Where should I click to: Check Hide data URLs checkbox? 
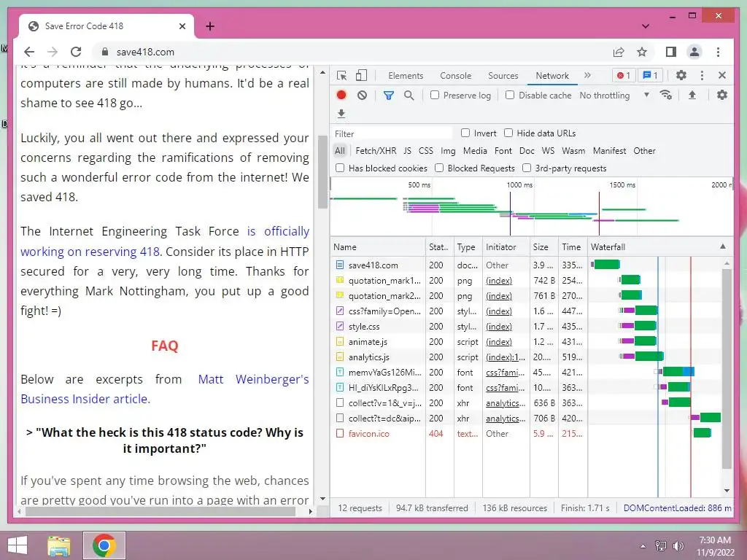[508, 133]
